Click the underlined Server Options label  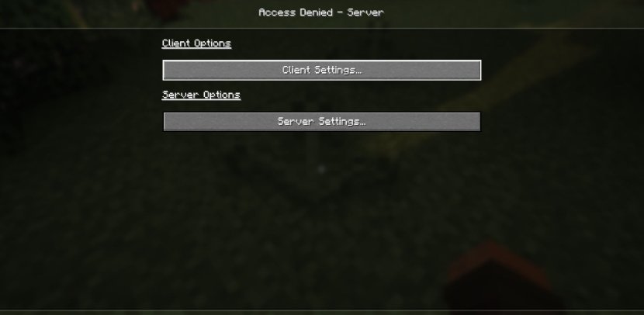click(201, 95)
